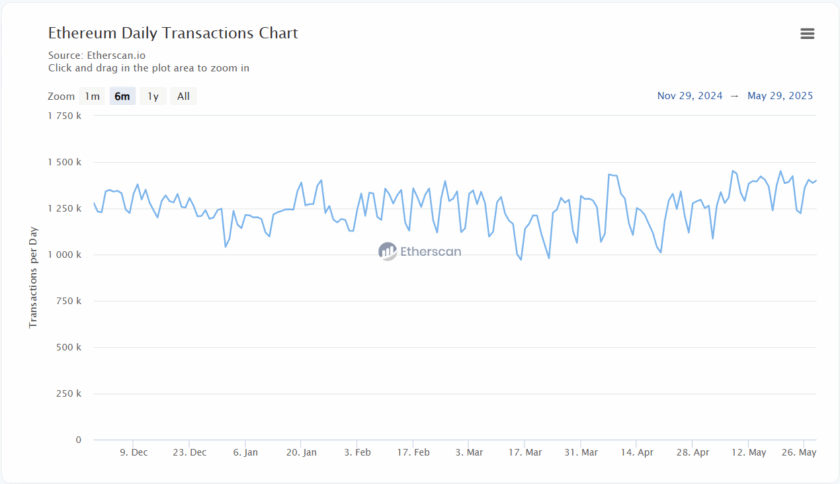The height and width of the screenshot is (484, 840).
Task: Click the Ethereum Daily Transactions Chart title
Action: point(173,33)
